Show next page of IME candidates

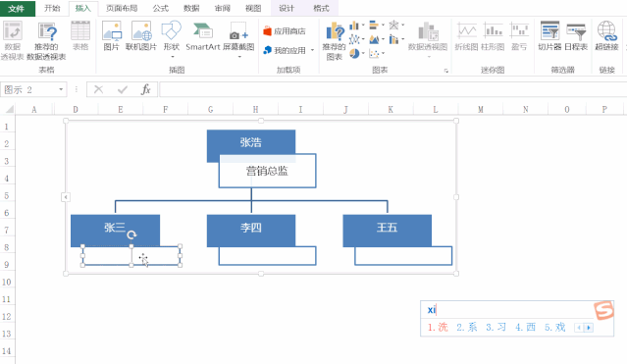pos(589,328)
